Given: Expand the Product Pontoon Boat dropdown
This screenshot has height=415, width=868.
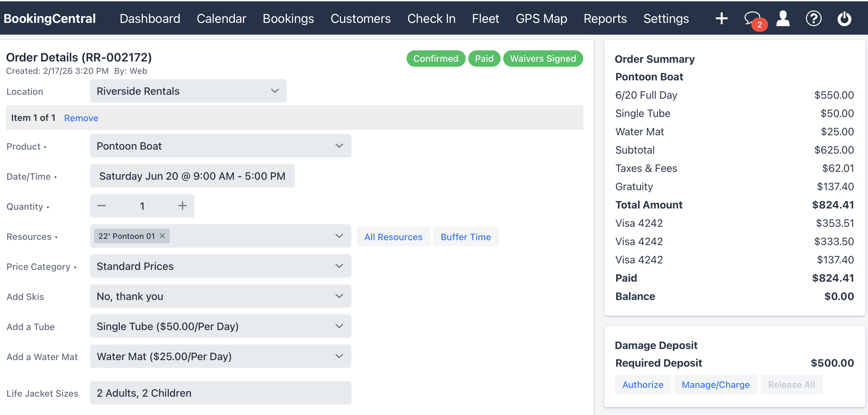Looking at the screenshot, I should (x=220, y=146).
